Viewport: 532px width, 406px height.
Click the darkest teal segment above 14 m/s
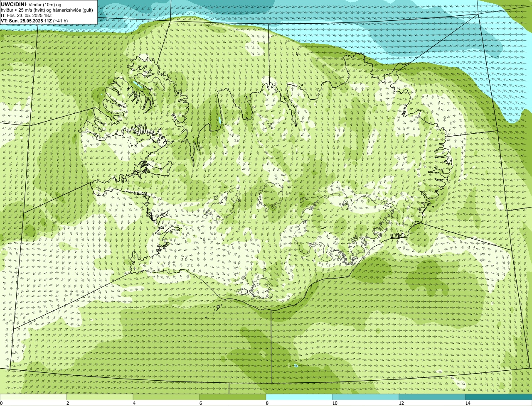pos(499,397)
